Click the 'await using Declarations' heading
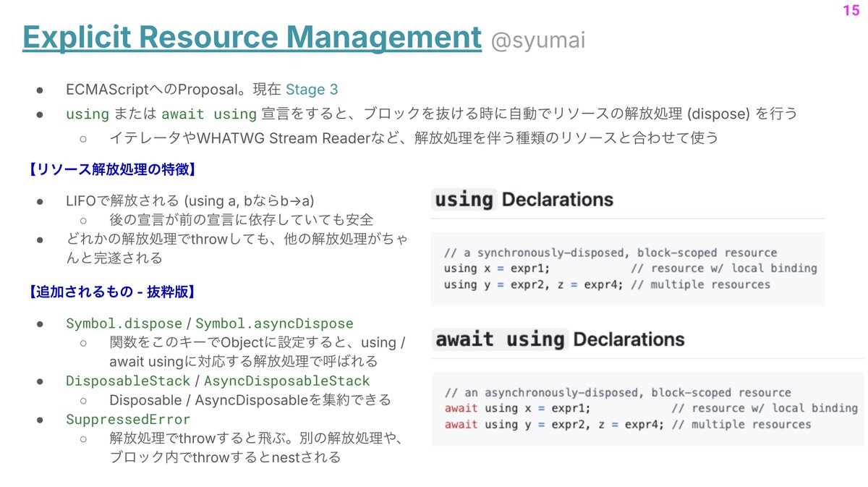 (x=559, y=339)
